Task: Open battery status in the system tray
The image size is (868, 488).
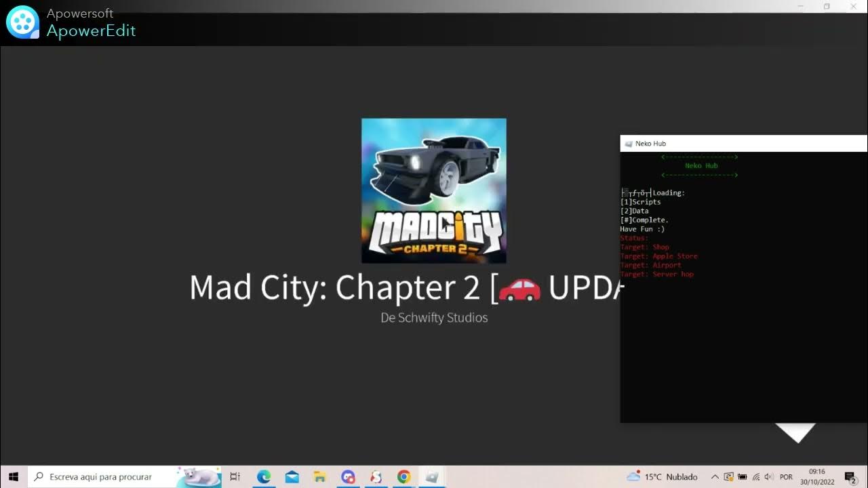Action: (743, 477)
